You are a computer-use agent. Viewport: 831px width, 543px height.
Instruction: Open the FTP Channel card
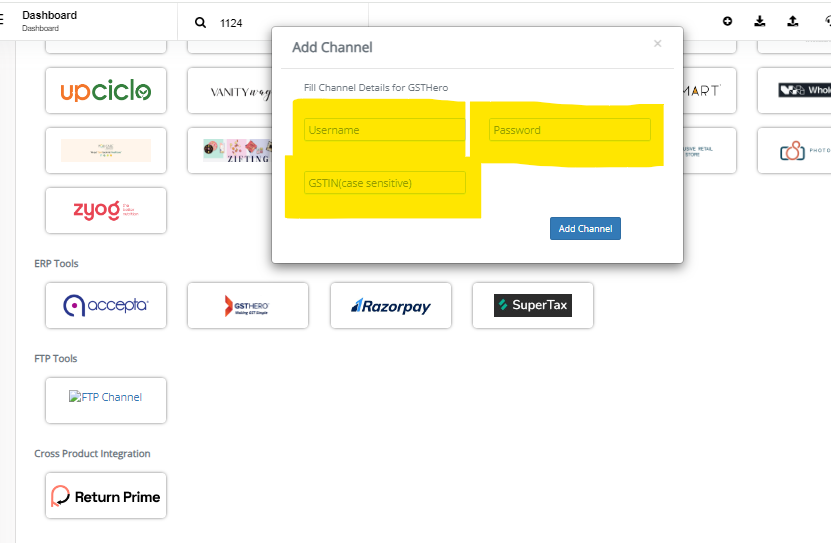[106, 400]
